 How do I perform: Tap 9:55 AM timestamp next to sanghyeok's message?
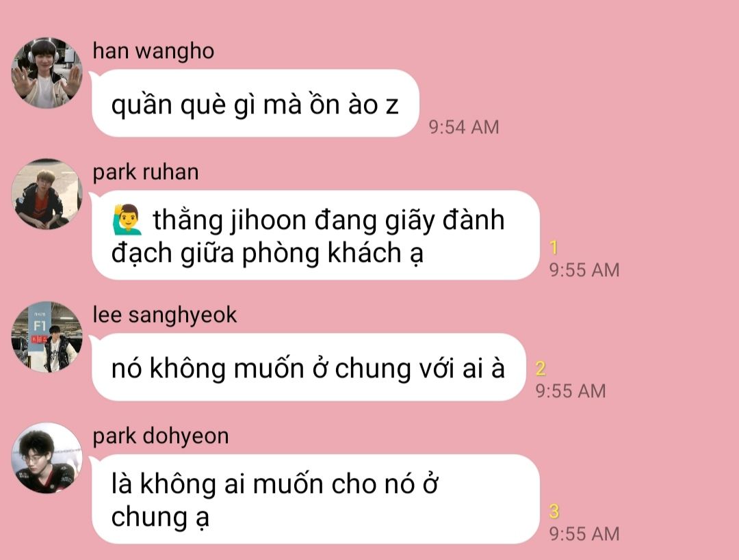(571, 391)
